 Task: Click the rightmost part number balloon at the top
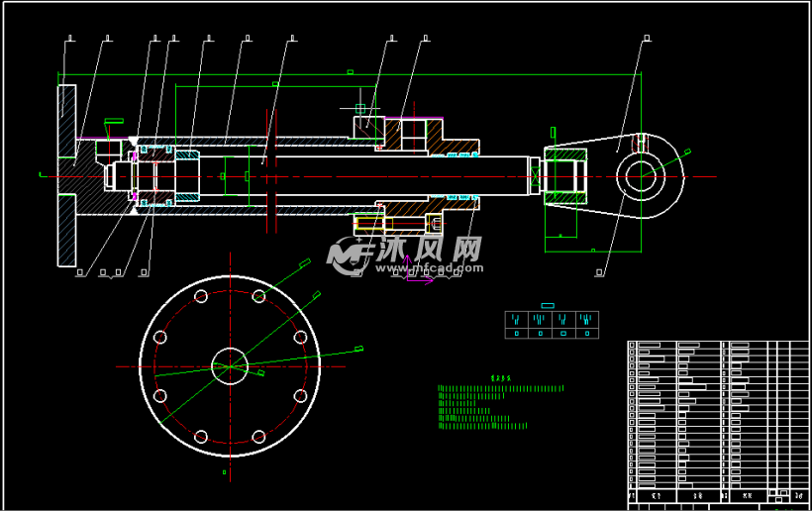click(x=647, y=40)
